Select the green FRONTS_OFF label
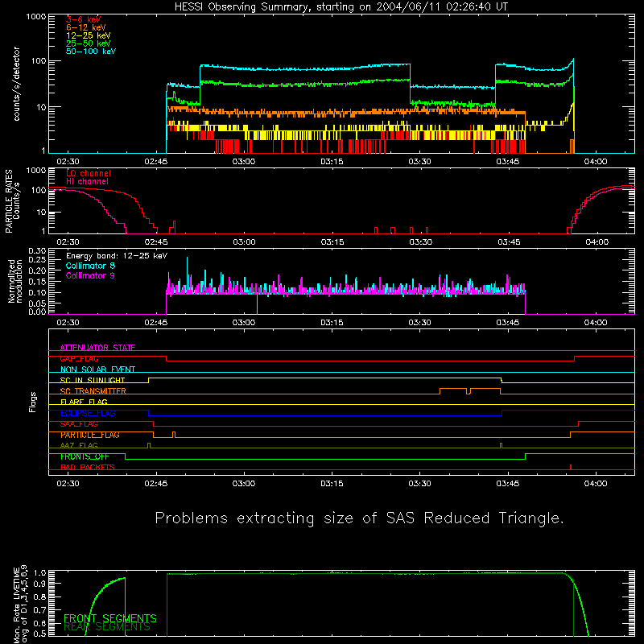 point(85,456)
